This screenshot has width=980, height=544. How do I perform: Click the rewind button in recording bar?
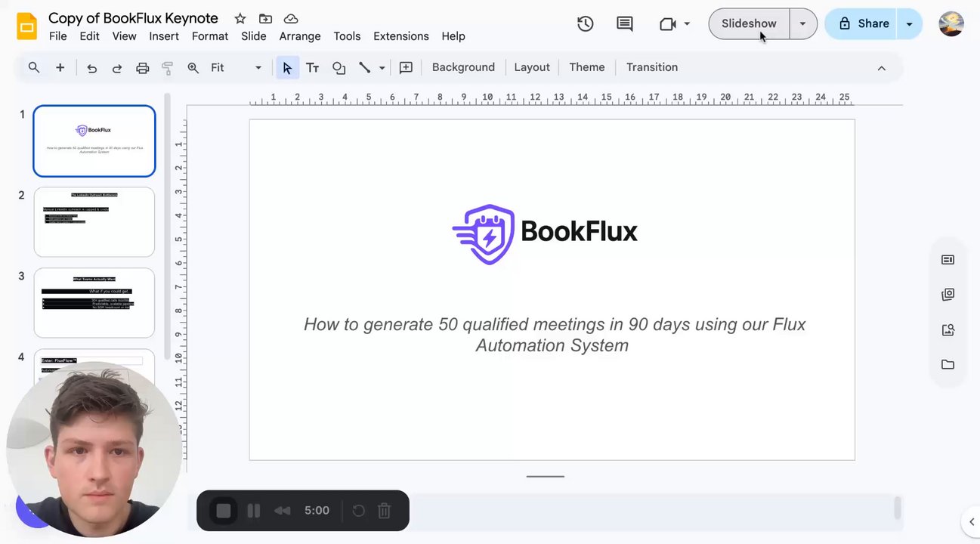point(283,511)
